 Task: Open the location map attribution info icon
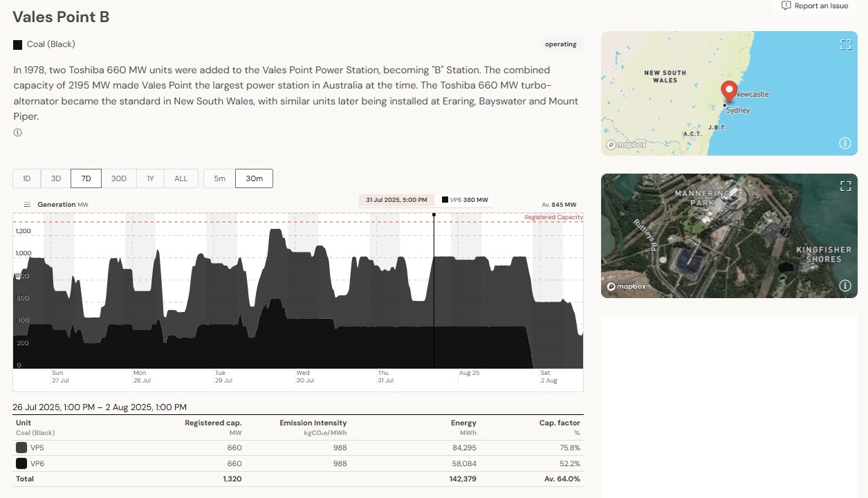844,143
